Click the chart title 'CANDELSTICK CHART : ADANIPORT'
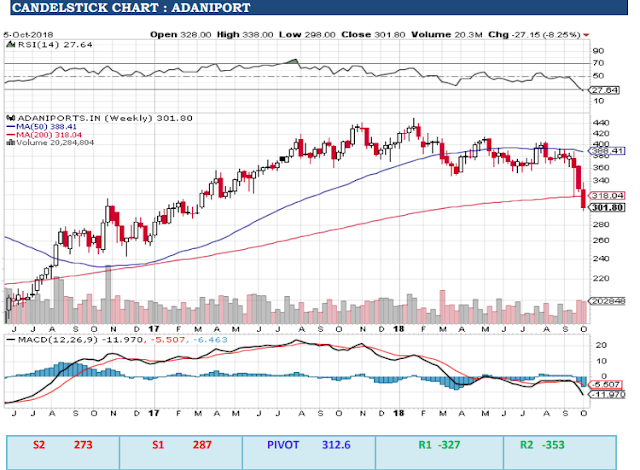This screenshot has width=640, height=470. (x=131, y=8)
